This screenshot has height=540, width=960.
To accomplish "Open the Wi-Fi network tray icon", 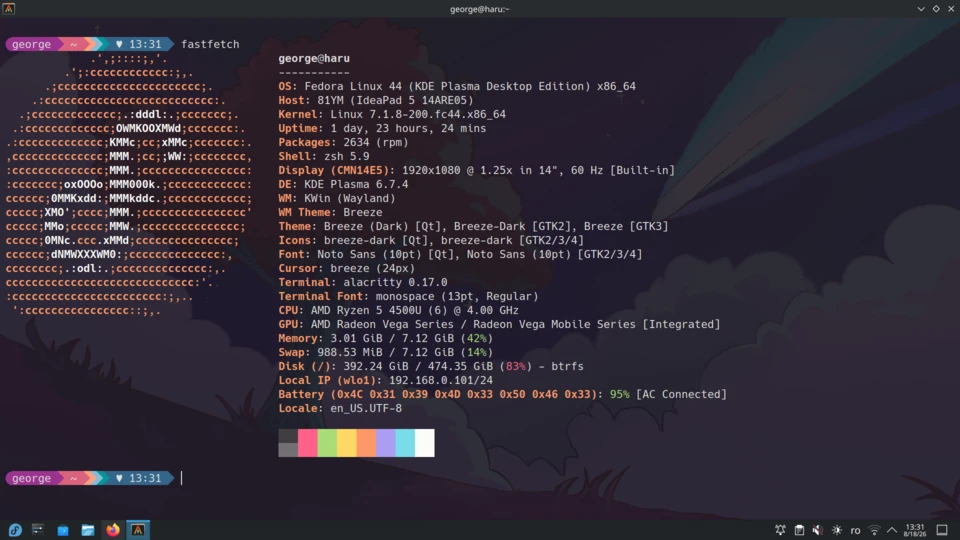I will (874, 530).
